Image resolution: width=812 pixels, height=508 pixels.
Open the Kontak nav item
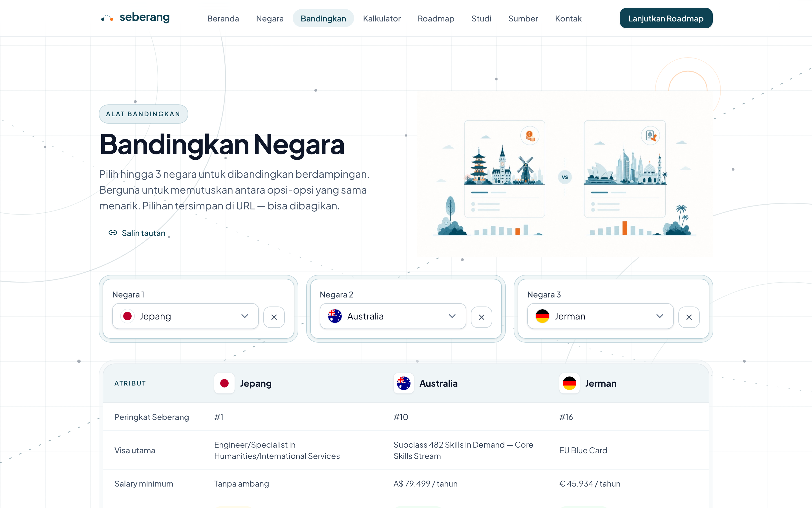tap(568, 18)
